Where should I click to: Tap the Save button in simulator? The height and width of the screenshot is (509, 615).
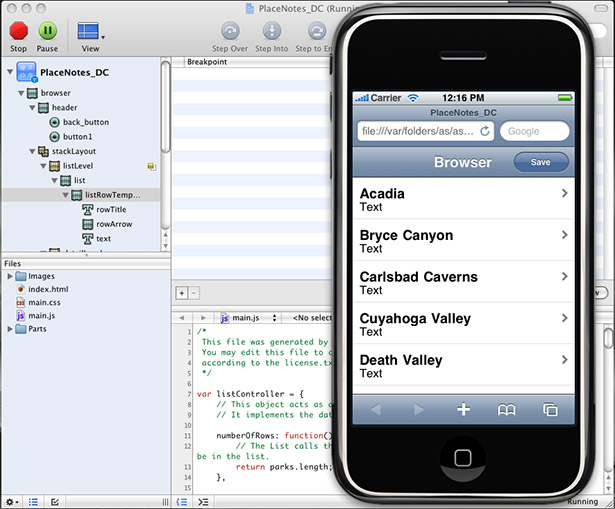(541, 162)
